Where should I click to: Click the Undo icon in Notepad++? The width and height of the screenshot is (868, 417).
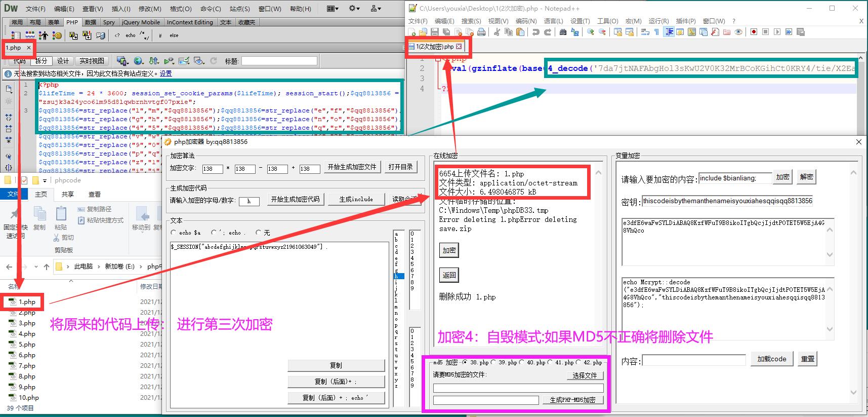[535, 32]
